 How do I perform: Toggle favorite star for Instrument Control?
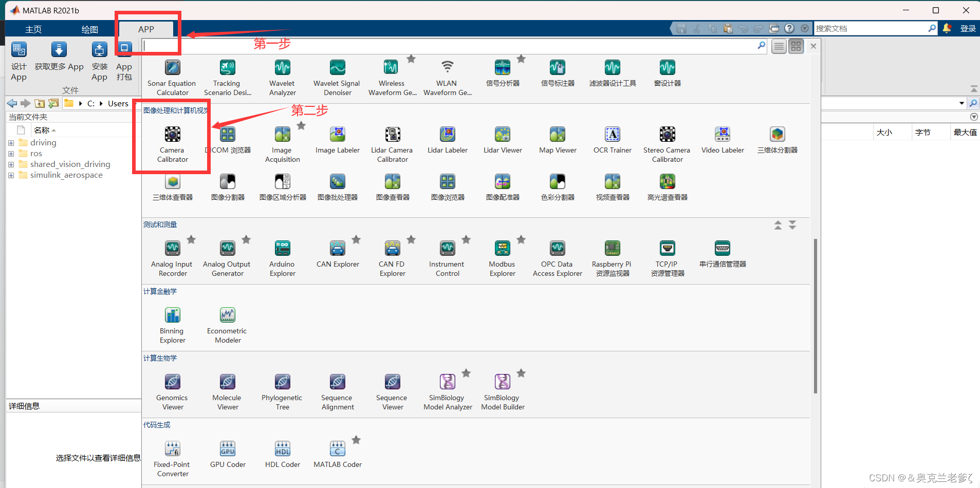466,240
